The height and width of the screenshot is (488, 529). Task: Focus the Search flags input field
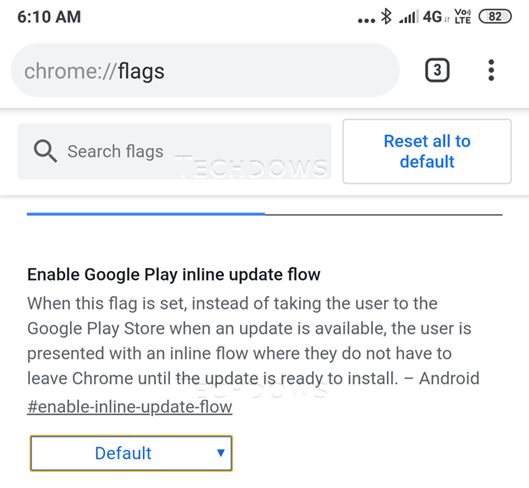tap(174, 151)
